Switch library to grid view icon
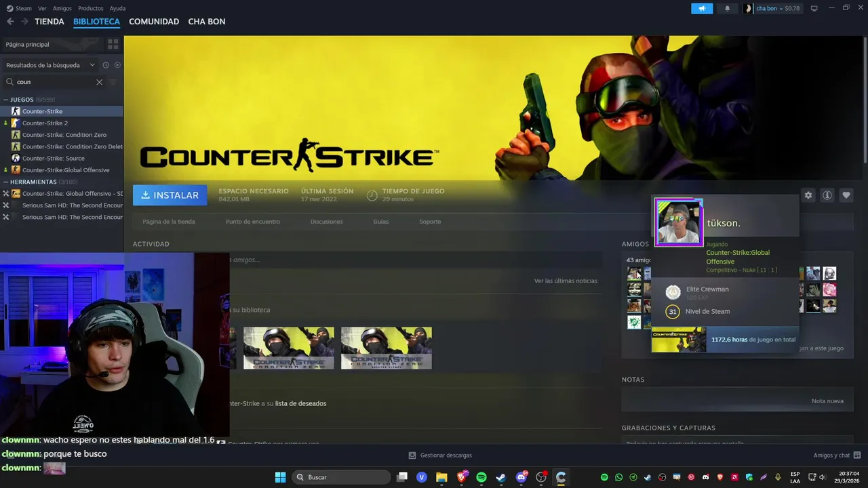Screen dimensions: 868x488 click(113, 44)
